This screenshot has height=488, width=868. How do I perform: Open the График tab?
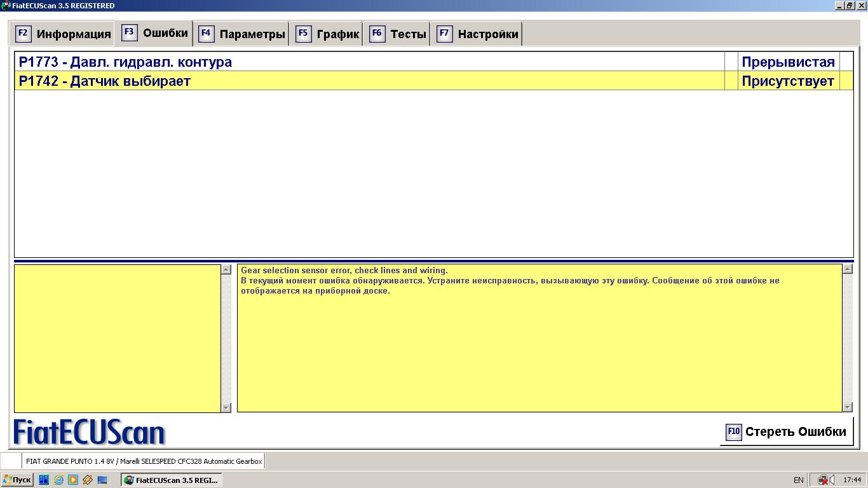click(328, 34)
